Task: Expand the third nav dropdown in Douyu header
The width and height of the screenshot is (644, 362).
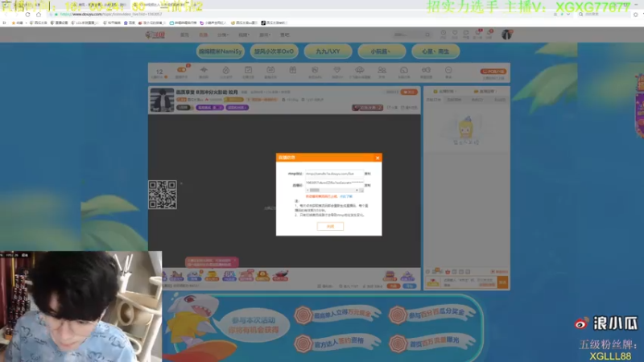Action: pyautogui.click(x=222, y=35)
